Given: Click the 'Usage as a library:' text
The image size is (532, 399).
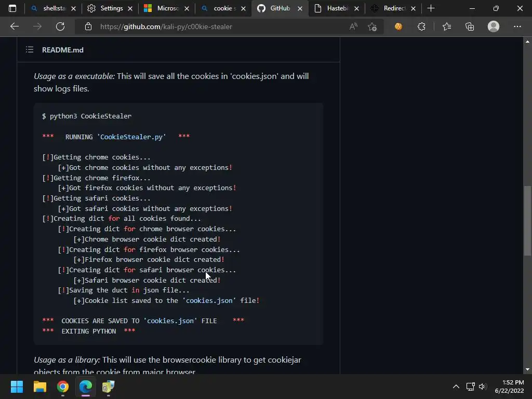Looking at the screenshot, I should [67, 360].
